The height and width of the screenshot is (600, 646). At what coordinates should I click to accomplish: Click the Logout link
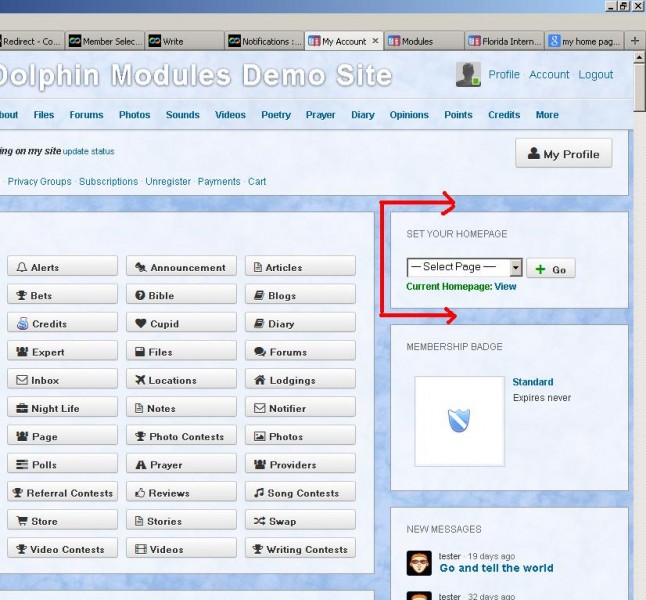tap(595, 75)
